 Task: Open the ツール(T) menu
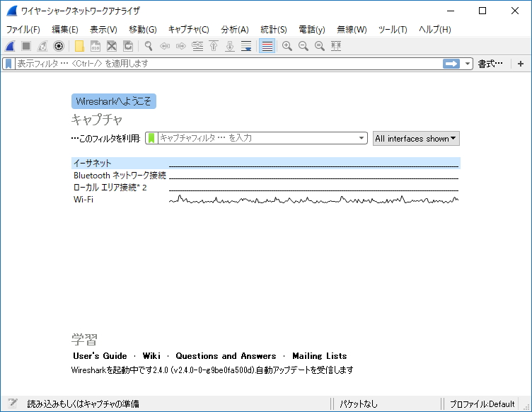[x=393, y=30]
